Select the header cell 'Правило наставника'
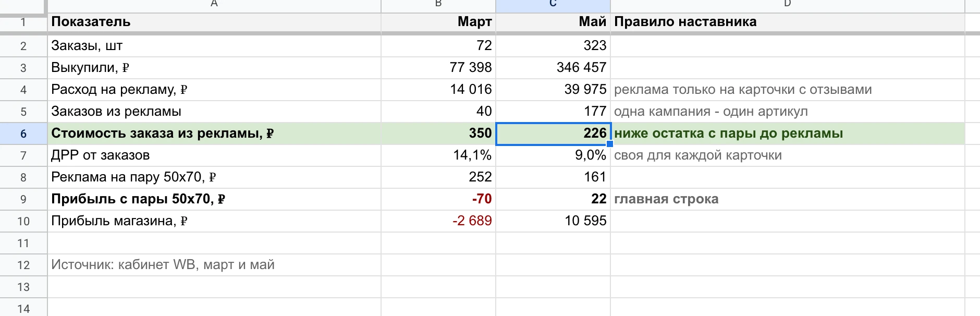 pyautogui.click(x=788, y=22)
